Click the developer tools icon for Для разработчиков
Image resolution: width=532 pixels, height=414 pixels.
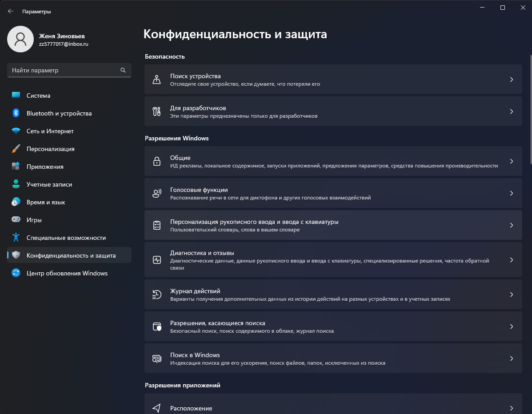(156, 111)
